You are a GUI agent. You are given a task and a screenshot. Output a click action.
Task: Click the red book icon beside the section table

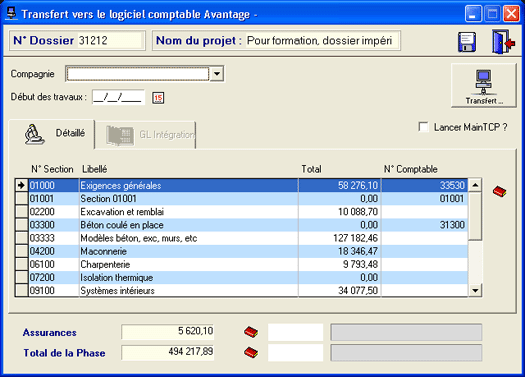[499, 191]
